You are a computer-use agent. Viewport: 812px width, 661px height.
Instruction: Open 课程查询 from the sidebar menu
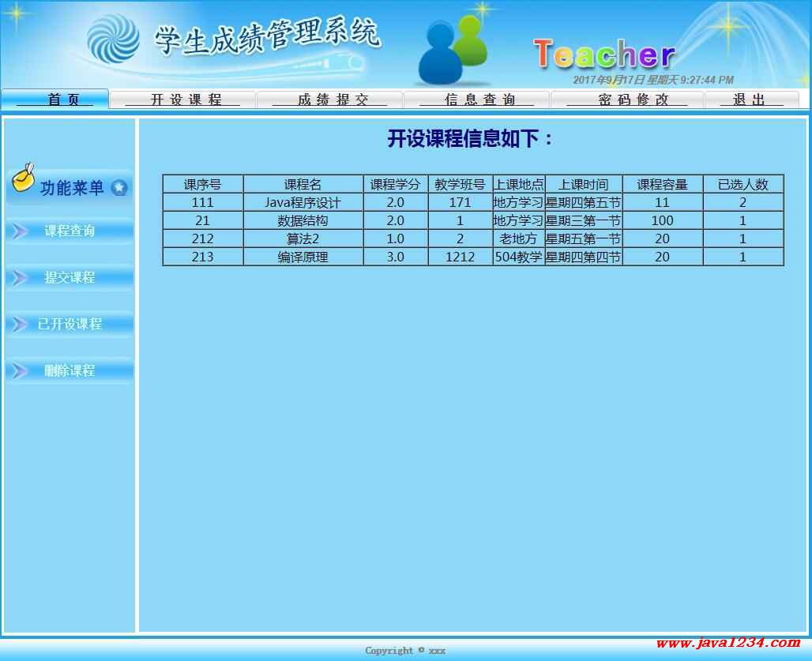pos(70,231)
